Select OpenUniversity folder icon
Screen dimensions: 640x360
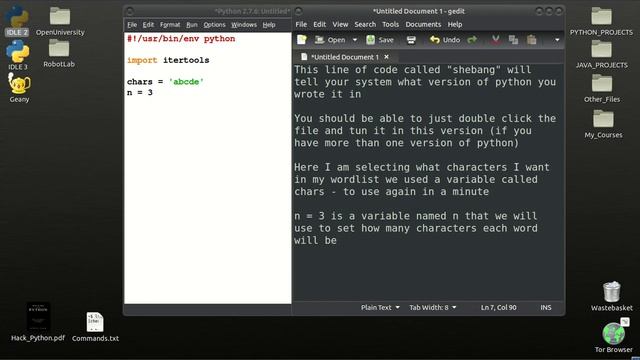coord(60,21)
